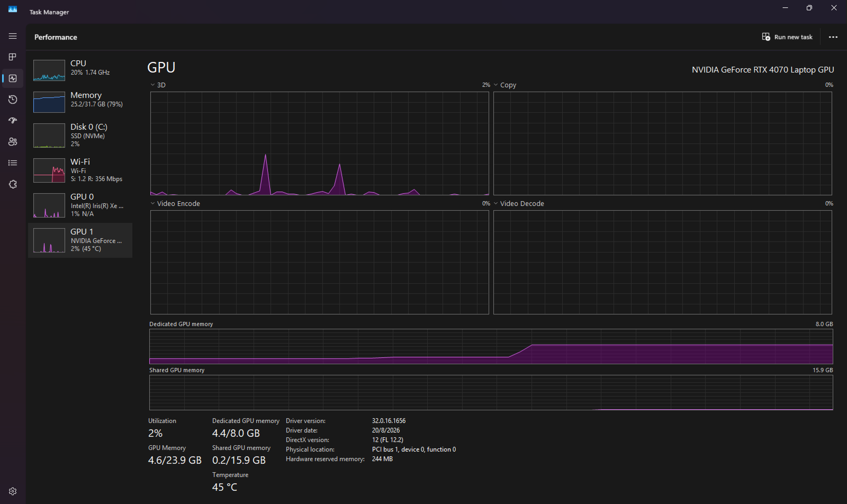Select Memory in the performance list
Image resolution: width=847 pixels, height=504 pixels.
(80, 102)
